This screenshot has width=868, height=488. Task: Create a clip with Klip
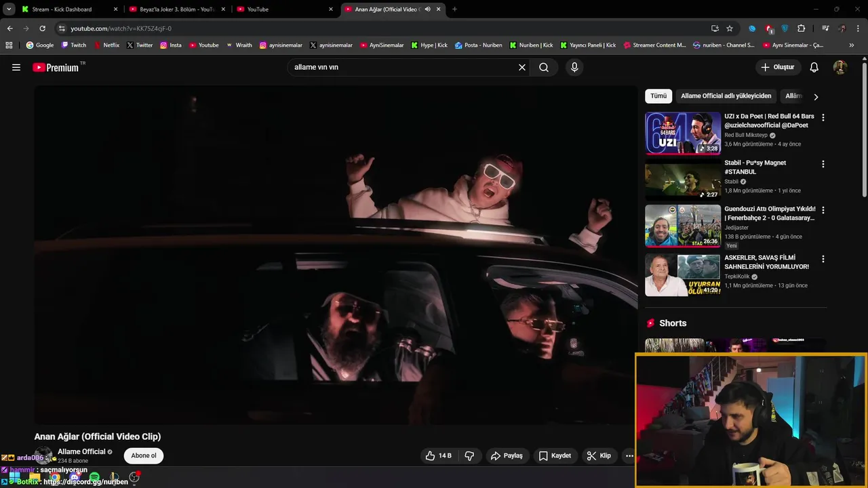click(x=599, y=455)
